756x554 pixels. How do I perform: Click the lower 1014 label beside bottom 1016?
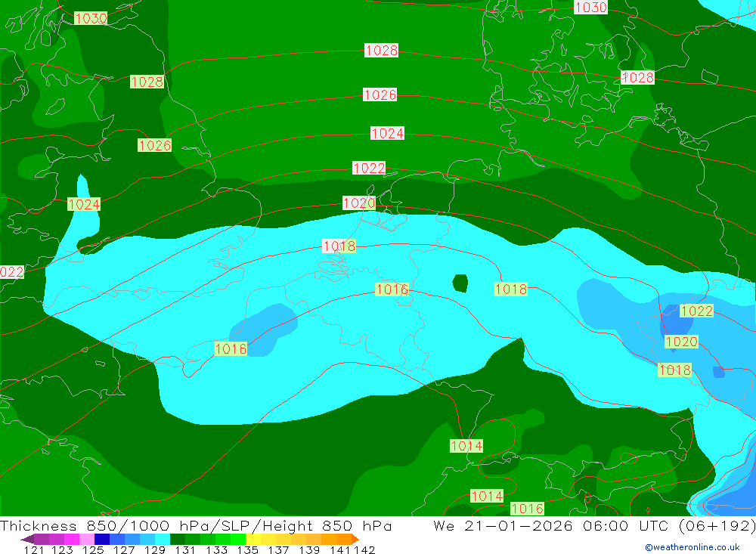coord(487,496)
